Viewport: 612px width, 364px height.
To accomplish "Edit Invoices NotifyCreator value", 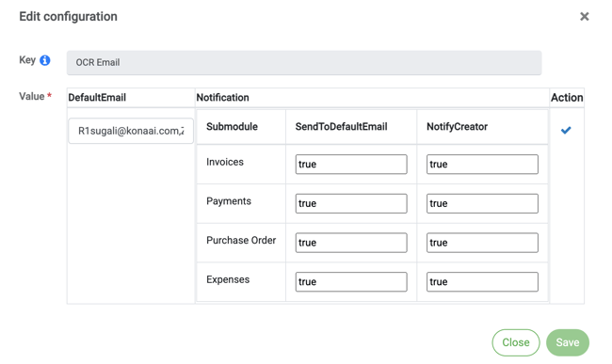I will click(x=482, y=164).
